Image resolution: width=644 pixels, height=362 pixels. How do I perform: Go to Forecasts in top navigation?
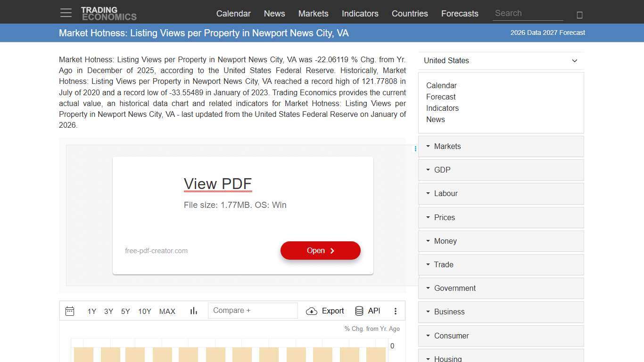point(460,14)
